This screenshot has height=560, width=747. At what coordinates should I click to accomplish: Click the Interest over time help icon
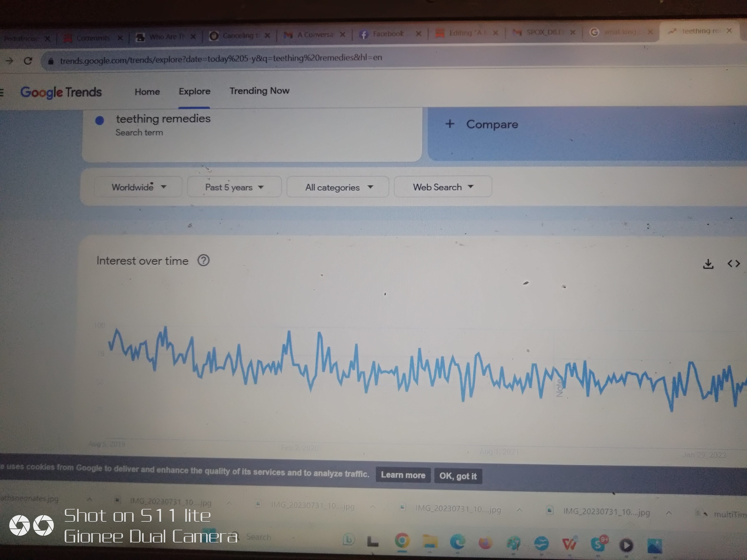(x=204, y=260)
